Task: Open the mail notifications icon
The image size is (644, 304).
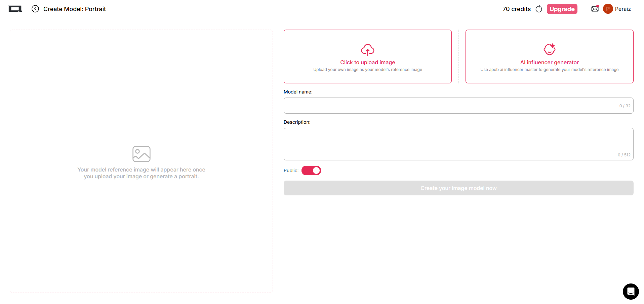Action: [x=595, y=9]
